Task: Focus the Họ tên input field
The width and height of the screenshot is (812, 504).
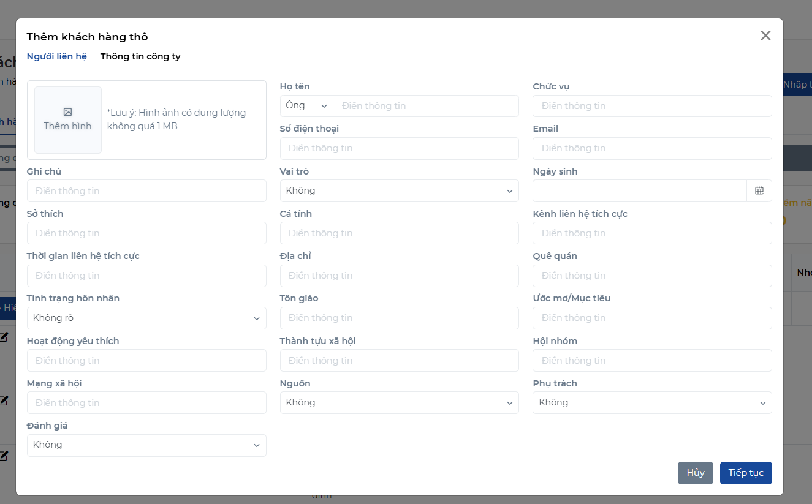Action: [425, 106]
